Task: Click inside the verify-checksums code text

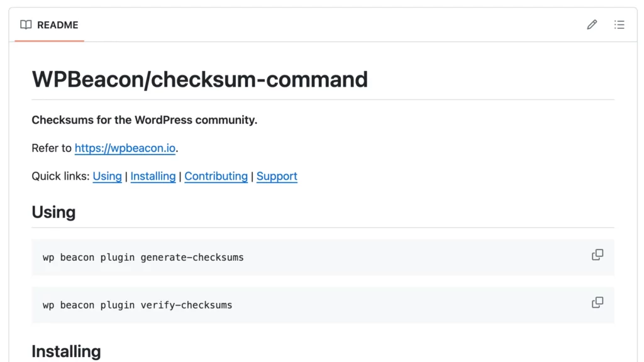Action: coord(137,305)
